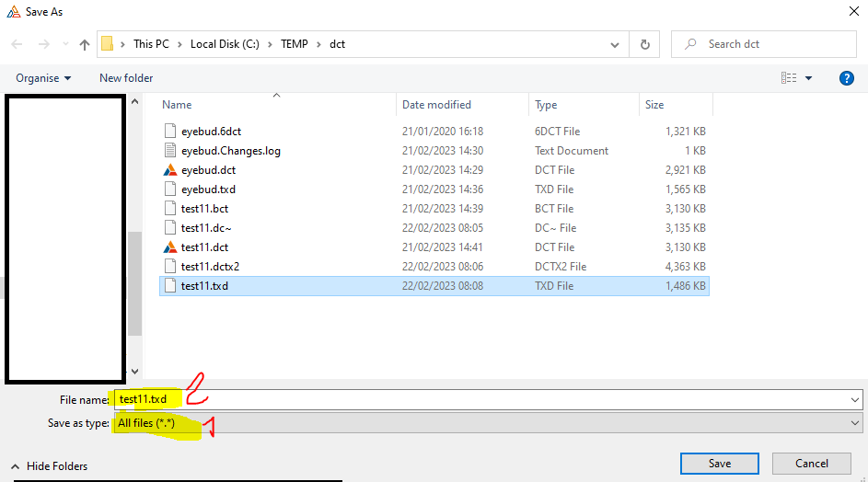868x482 pixels.
Task: Open the Organise dropdown menu
Action: 43,78
